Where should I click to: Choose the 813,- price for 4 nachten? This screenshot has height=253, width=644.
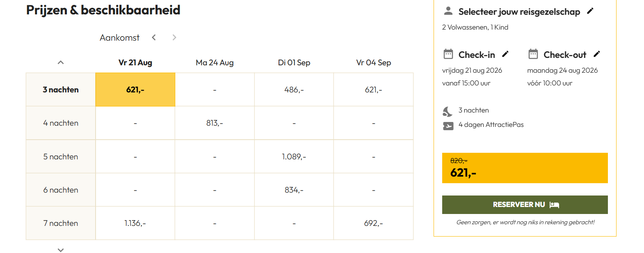(215, 123)
